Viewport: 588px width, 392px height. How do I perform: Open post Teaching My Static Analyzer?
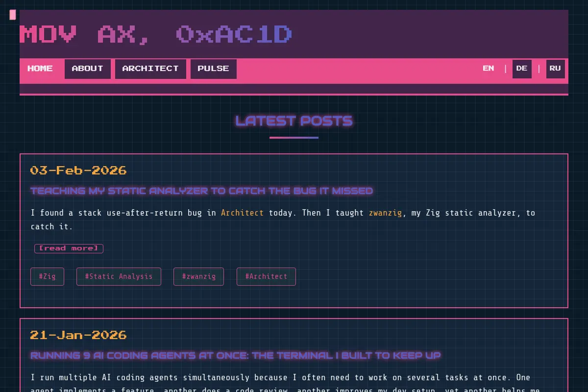[202, 191]
